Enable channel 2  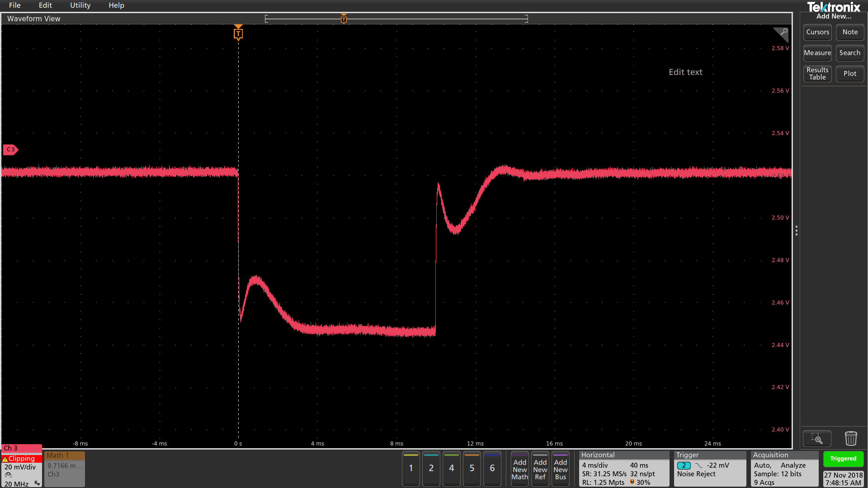point(431,469)
